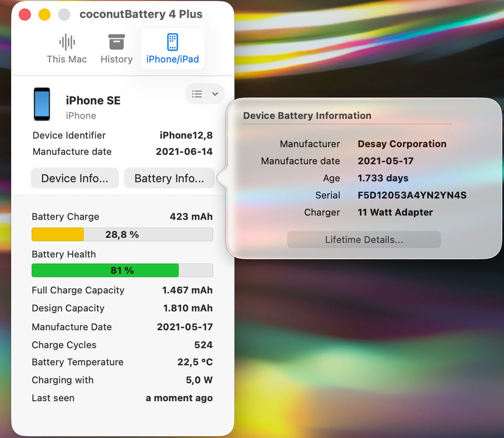Click the 22,5 °C temperature value
This screenshot has width=504, height=438.
pos(195,362)
